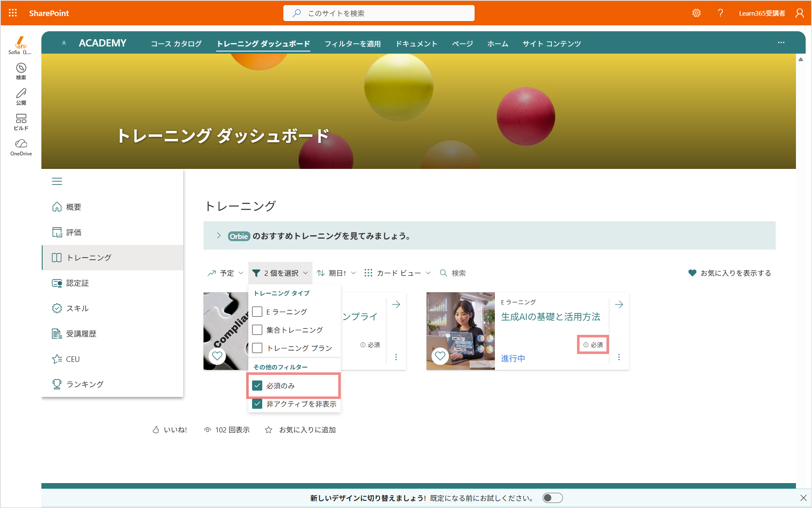812x508 pixels.
Task: Click the ACADEMY site title
Action: (103, 43)
